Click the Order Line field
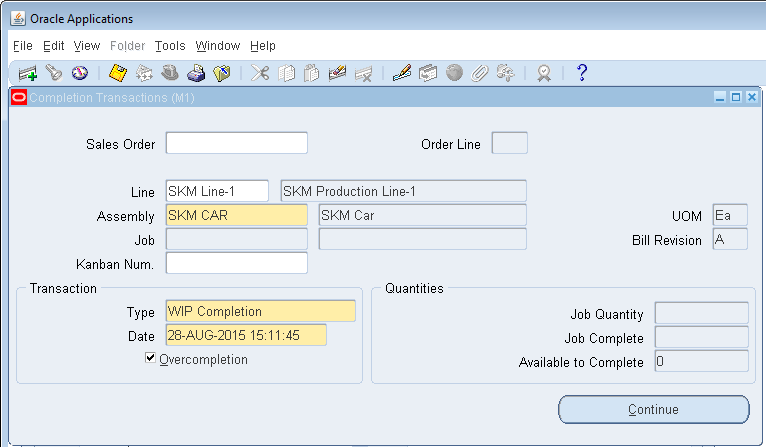 pyautogui.click(x=510, y=143)
